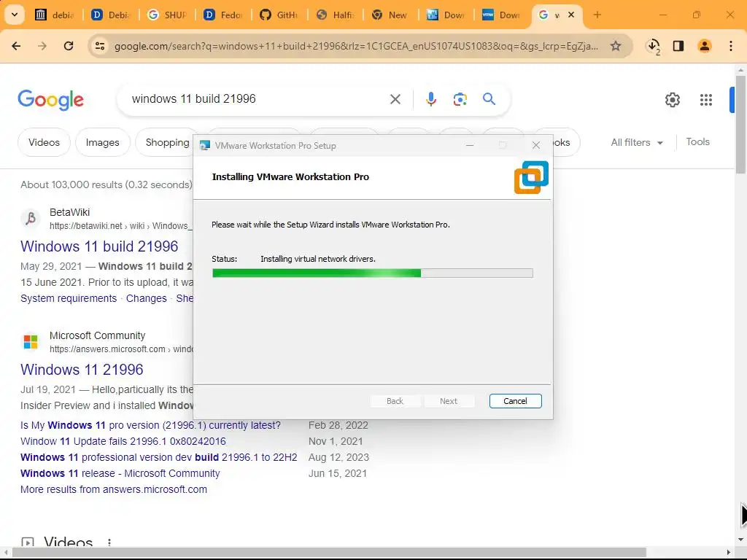Screen dimensions: 747x560
Task: Expand the All filters dropdown
Action: click(x=636, y=142)
